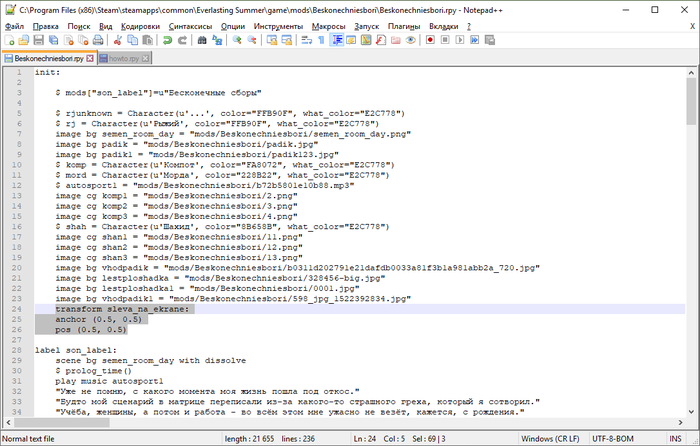Toggle file monitoring eye icon
Image resolution: width=700 pixels, height=446 pixels.
click(x=410, y=40)
